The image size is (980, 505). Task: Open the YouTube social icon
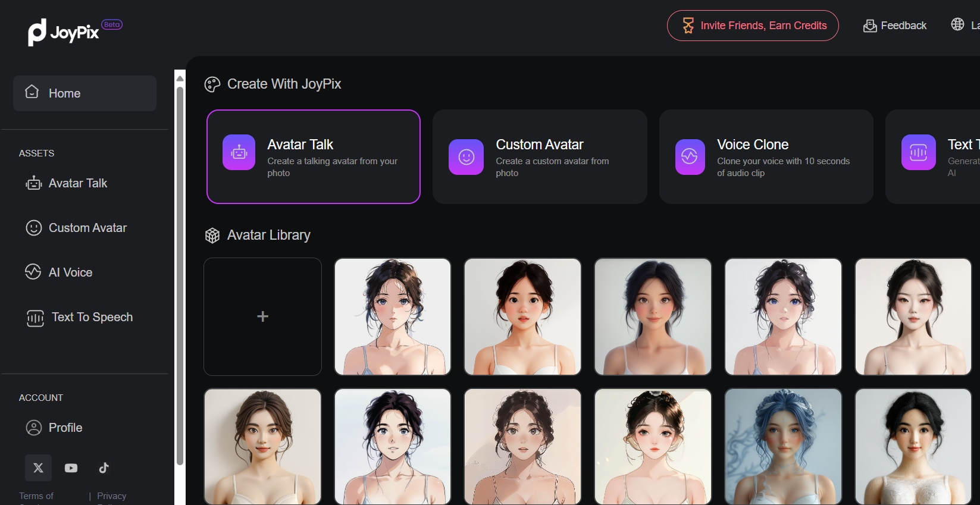click(71, 468)
